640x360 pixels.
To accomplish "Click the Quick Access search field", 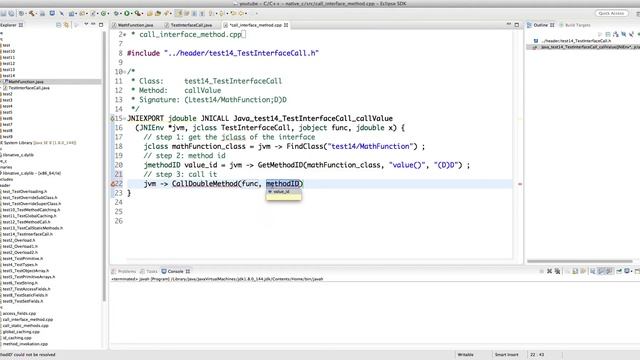I will [611, 13].
